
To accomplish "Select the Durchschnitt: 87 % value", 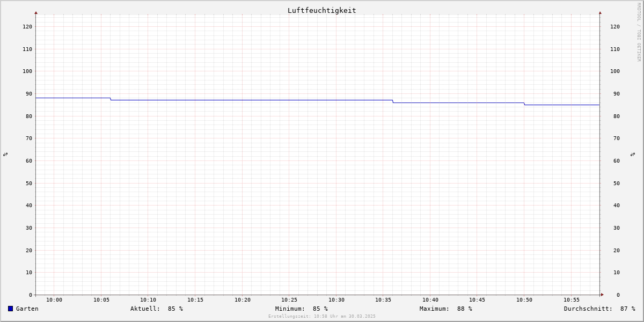I will pos(599,309).
